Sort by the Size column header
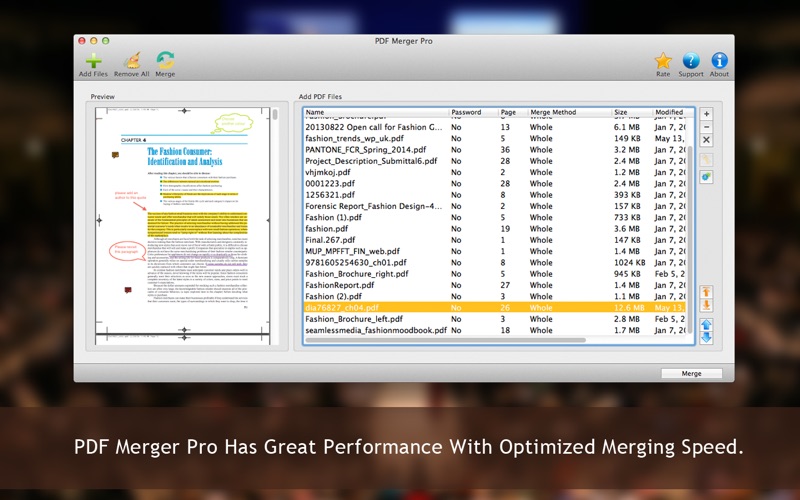 [x=632, y=112]
